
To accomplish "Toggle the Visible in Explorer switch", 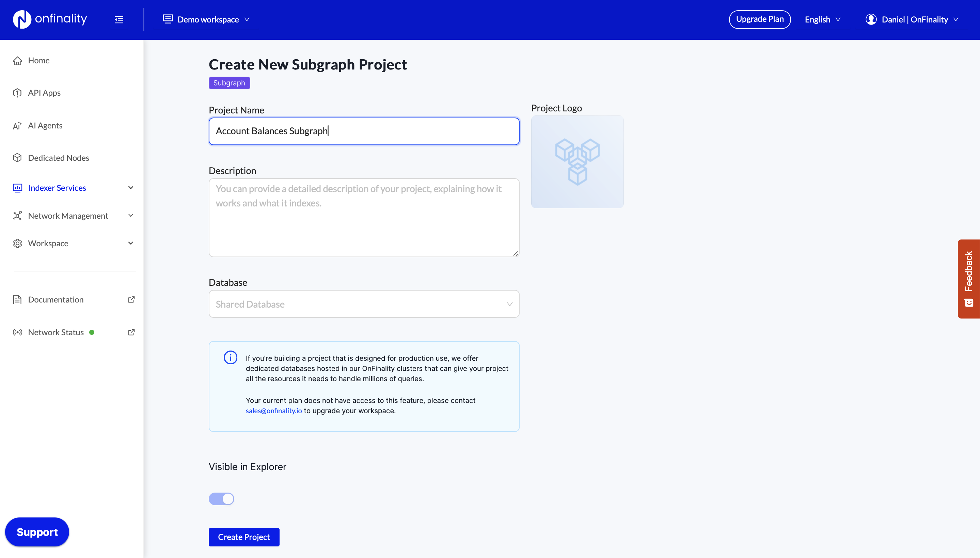I will click(221, 499).
